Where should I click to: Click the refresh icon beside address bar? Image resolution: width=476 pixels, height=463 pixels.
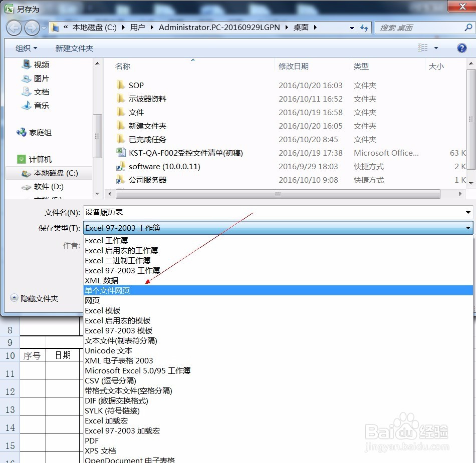364,28
